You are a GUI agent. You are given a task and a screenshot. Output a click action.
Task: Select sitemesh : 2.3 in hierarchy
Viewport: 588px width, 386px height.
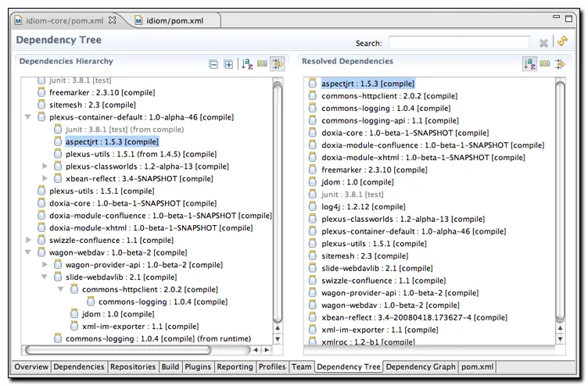92,105
